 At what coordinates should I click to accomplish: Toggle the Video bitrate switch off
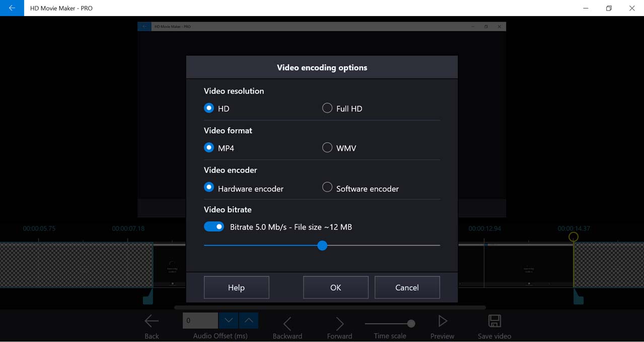tap(214, 227)
